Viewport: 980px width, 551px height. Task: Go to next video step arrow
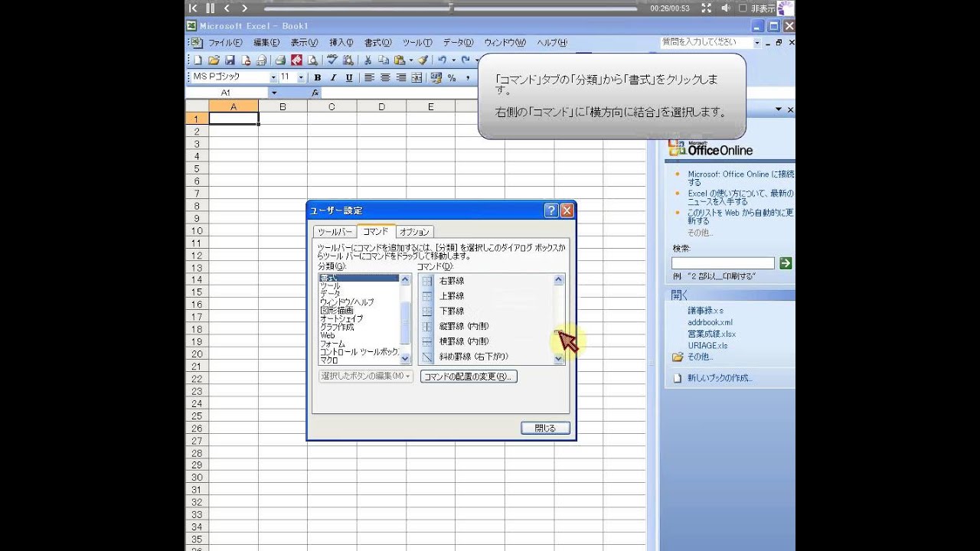[244, 8]
